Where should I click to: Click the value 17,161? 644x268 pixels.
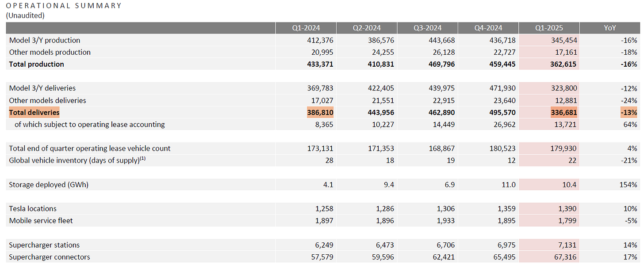coord(566,52)
